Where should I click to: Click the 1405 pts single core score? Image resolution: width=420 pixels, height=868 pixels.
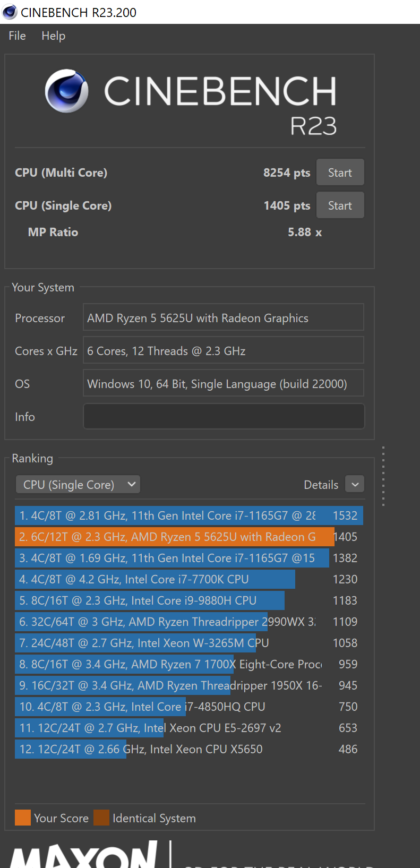[287, 205]
